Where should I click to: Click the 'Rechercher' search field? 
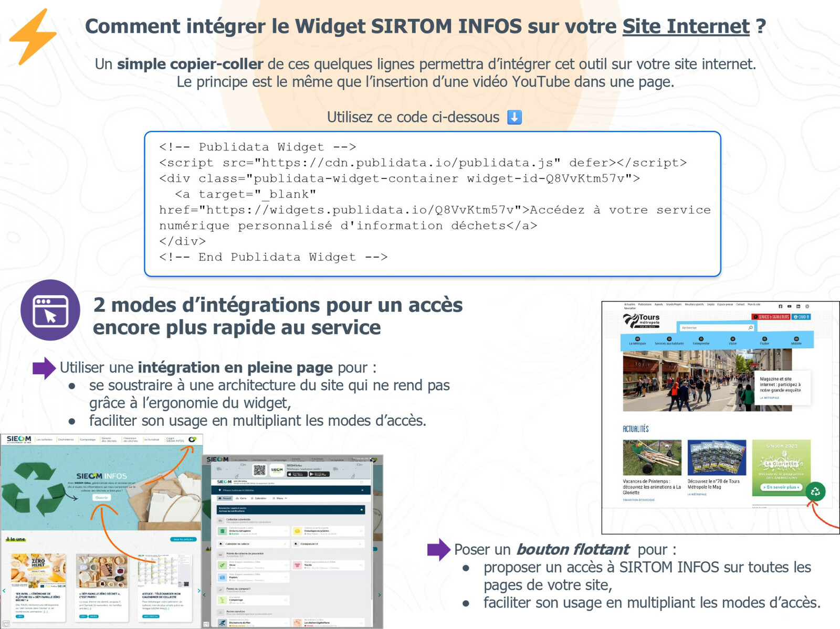tap(711, 327)
